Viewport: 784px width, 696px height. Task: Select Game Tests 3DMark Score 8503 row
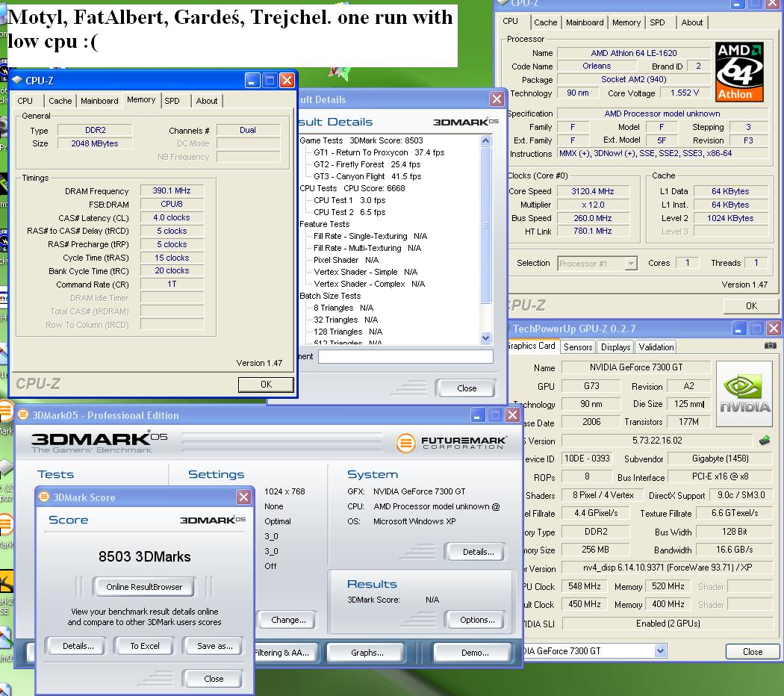click(361, 140)
